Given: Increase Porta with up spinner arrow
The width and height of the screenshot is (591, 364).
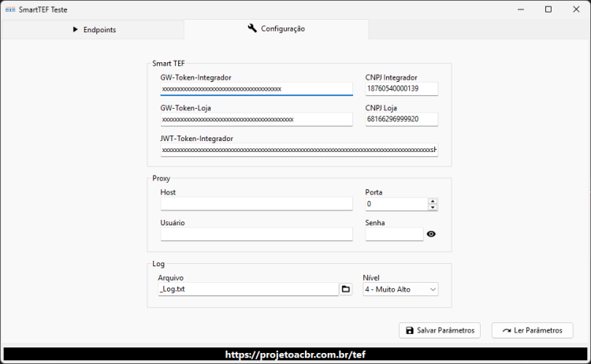Looking at the screenshot, I should (x=433, y=201).
